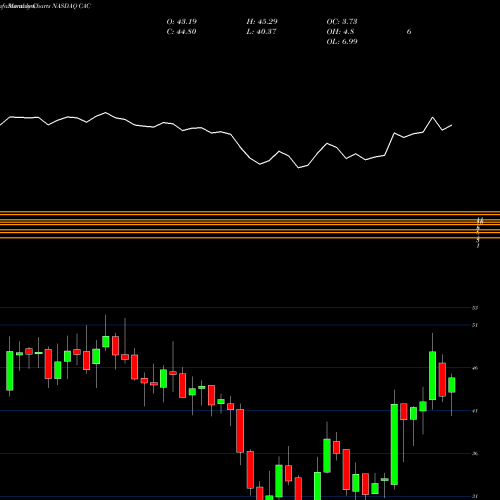Click the 'OH: 4.8' value

click(340, 32)
